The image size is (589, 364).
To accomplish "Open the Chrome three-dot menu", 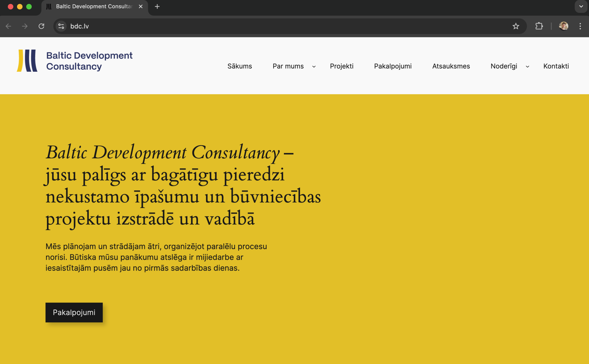I will pyautogui.click(x=580, y=26).
